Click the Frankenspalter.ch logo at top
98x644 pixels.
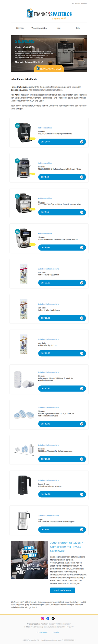(x=49, y=14)
